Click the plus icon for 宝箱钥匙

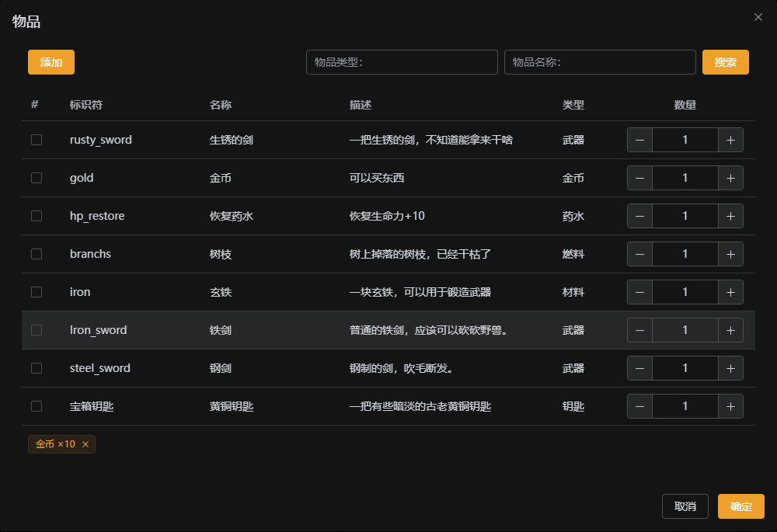pos(730,405)
